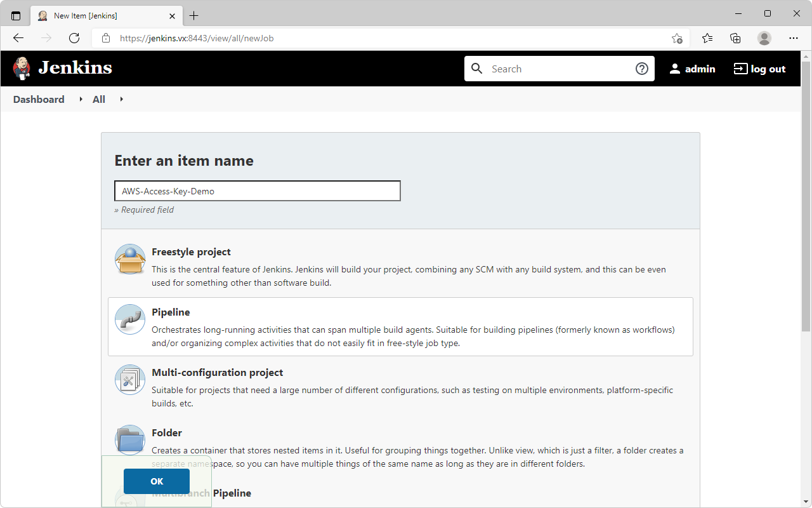Go back in browser history
The height and width of the screenshot is (508, 812).
point(18,38)
